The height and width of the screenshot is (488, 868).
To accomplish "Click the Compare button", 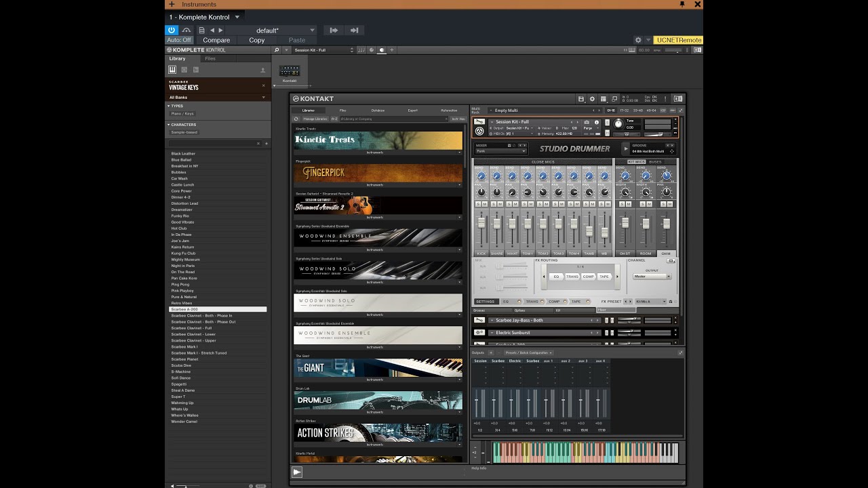I will pyautogui.click(x=216, y=40).
